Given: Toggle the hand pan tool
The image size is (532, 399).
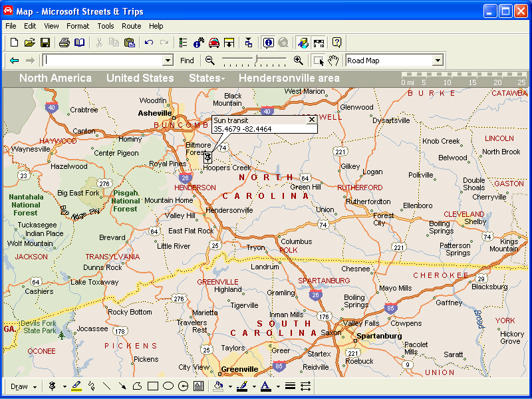Looking at the screenshot, I should [333, 61].
